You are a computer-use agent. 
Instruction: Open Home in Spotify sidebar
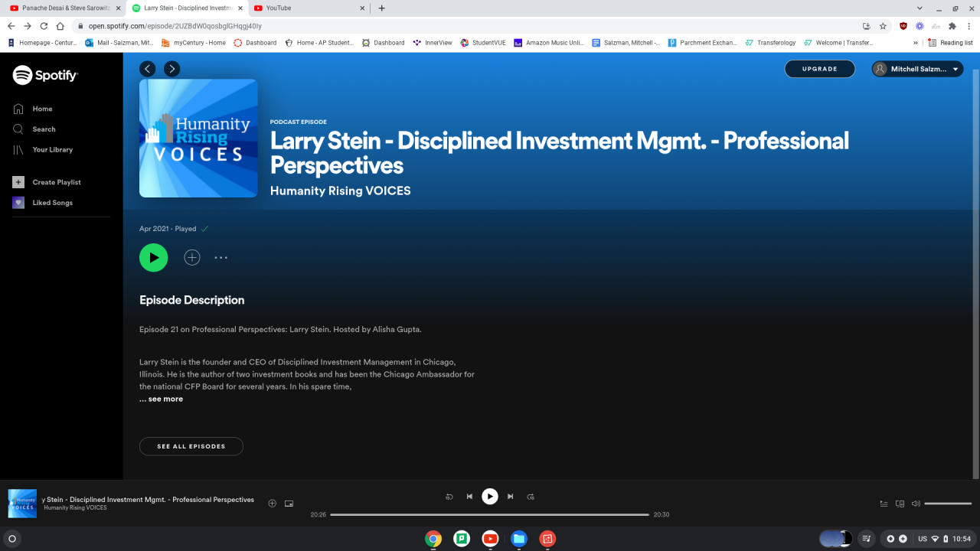[42, 109]
